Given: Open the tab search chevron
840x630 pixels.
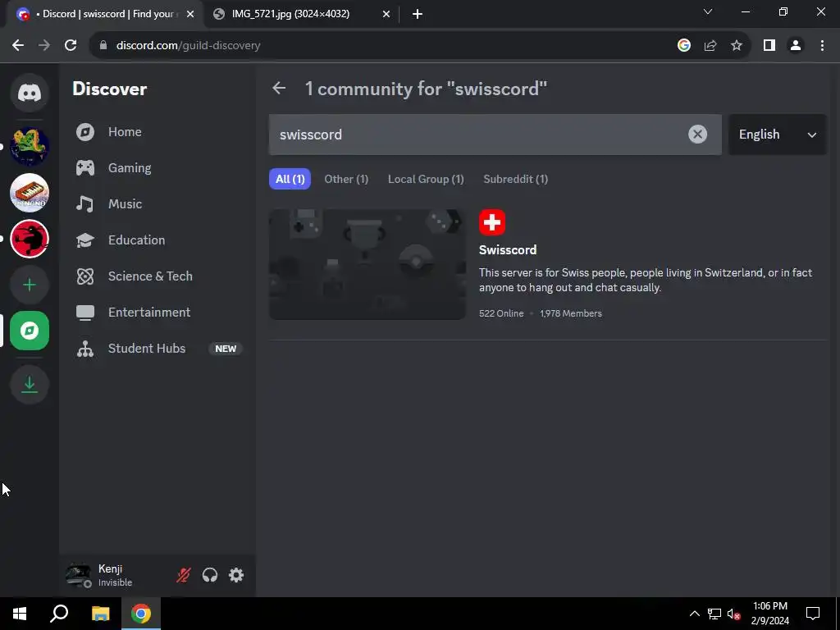Looking at the screenshot, I should 708,11.
